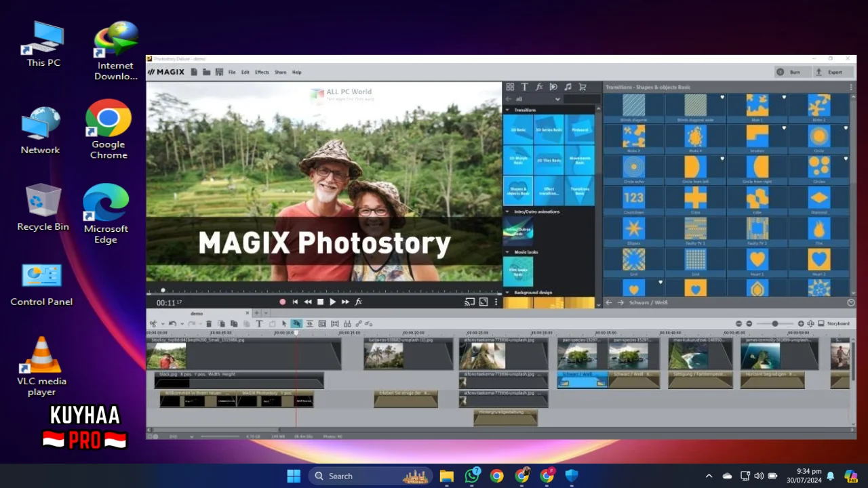Click the link objects chain icon
868x488 pixels.
pos(359,324)
